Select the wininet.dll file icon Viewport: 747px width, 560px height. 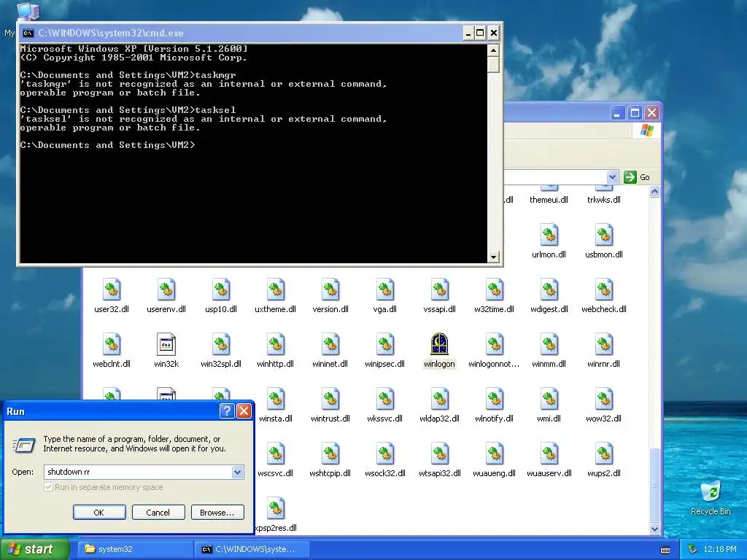click(x=330, y=345)
